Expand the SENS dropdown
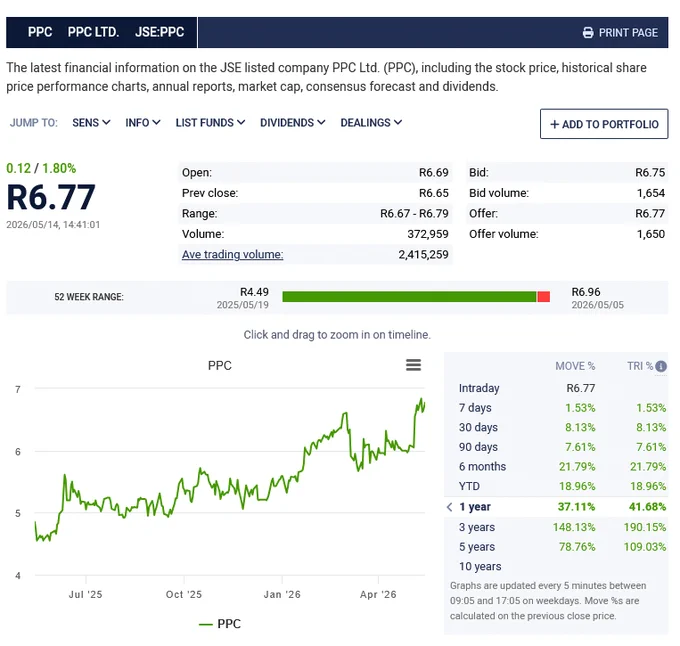 click(91, 123)
